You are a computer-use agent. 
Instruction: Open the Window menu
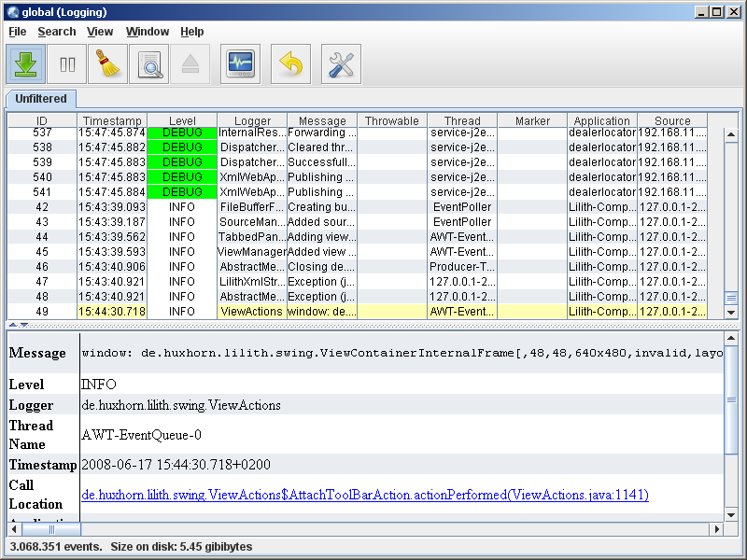tap(148, 32)
